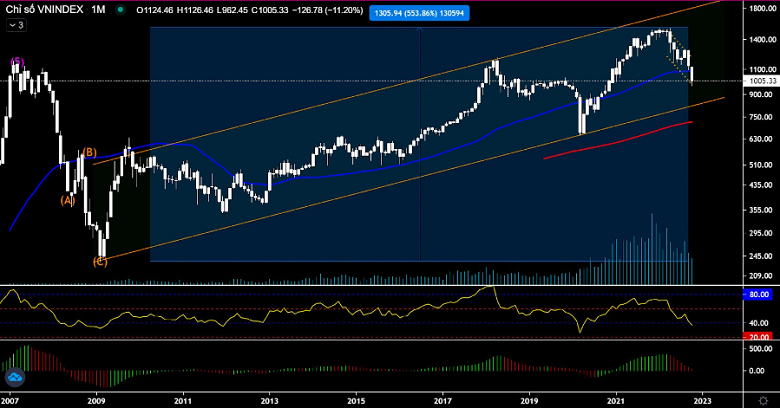780x408 pixels.
Task: Click the green market status dot
Action: pos(120,9)
